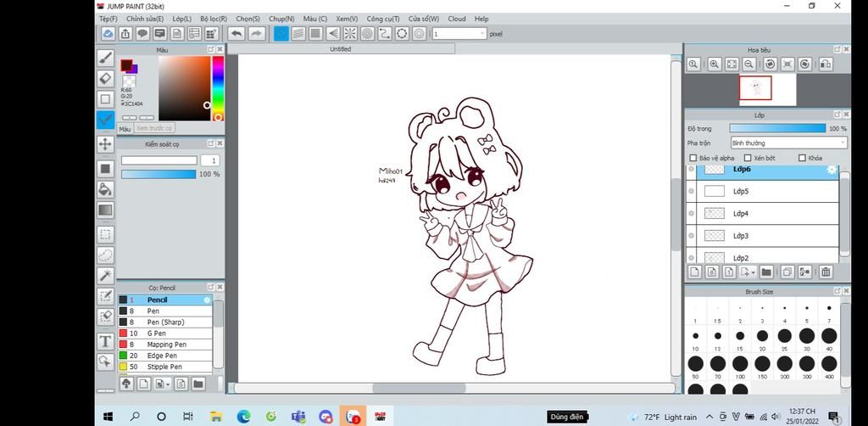Select the Bucket fill tool
Screen dimensions: 868x426
click(105, 189)
